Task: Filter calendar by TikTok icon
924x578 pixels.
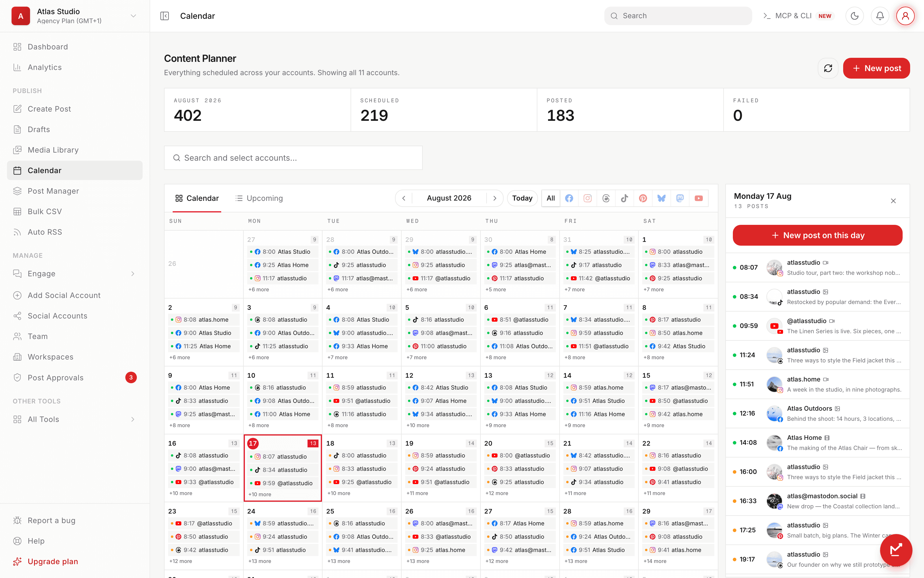Action: tap(624, 198)
